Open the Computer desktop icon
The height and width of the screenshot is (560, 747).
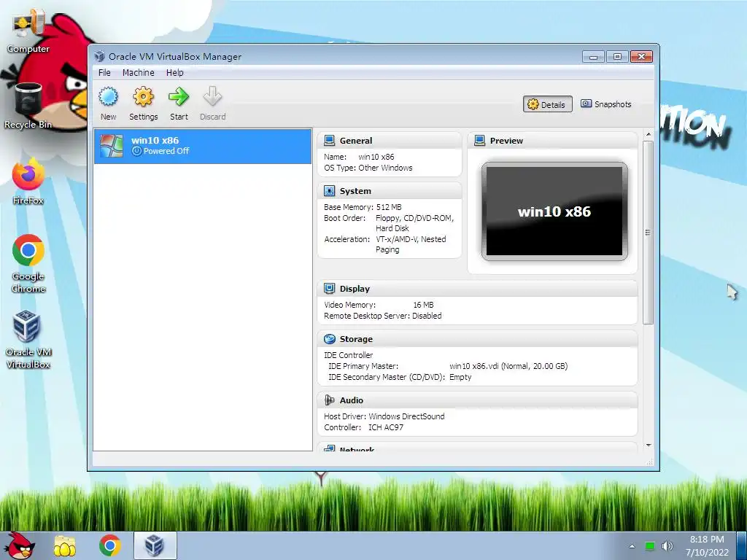pyautogui.click(x=28, y=32)
